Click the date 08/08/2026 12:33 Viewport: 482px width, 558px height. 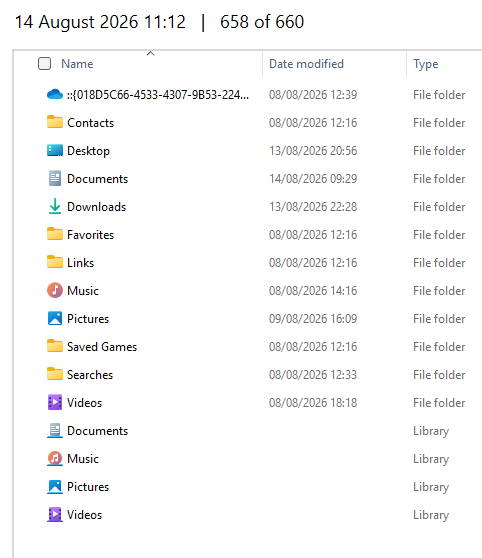(313, 375)
